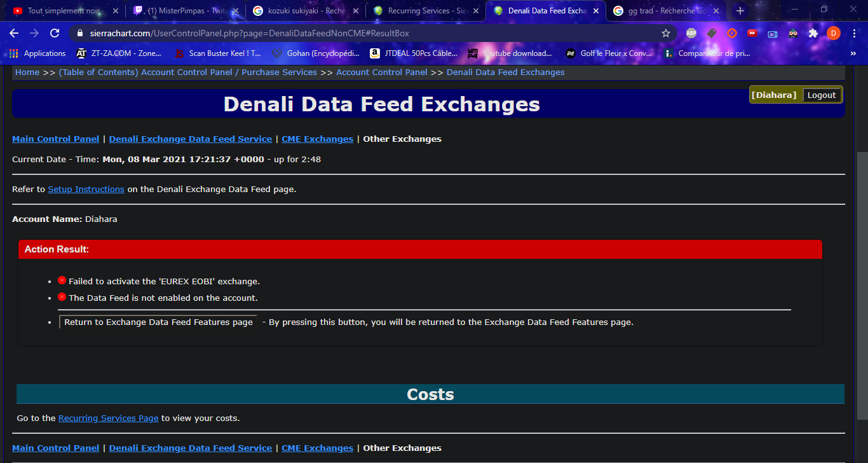The width and height of the screenshot is (868, 463).
Task: Switch to the MisterPimpas Twitch tab
Action: click(186, 11)
